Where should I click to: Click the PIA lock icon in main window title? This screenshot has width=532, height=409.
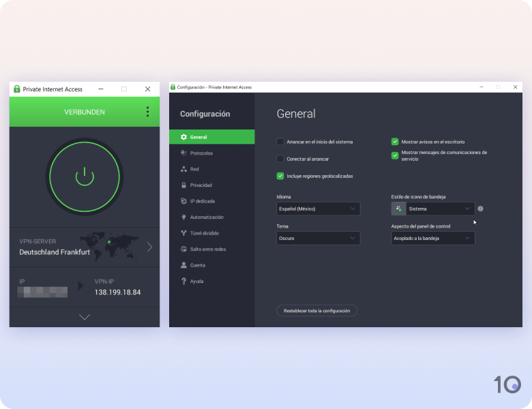(16, 89)
